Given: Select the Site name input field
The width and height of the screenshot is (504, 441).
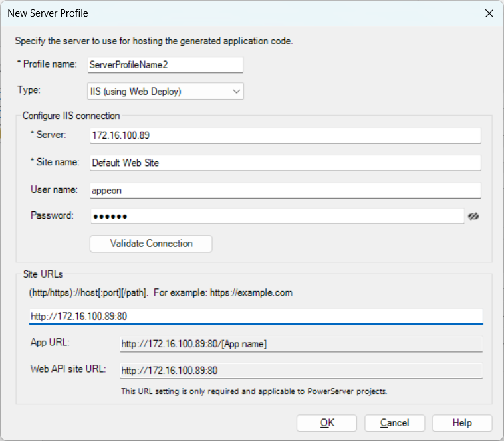Looking at the screenshot, I should pyautogui.click(x=285, y=163).
